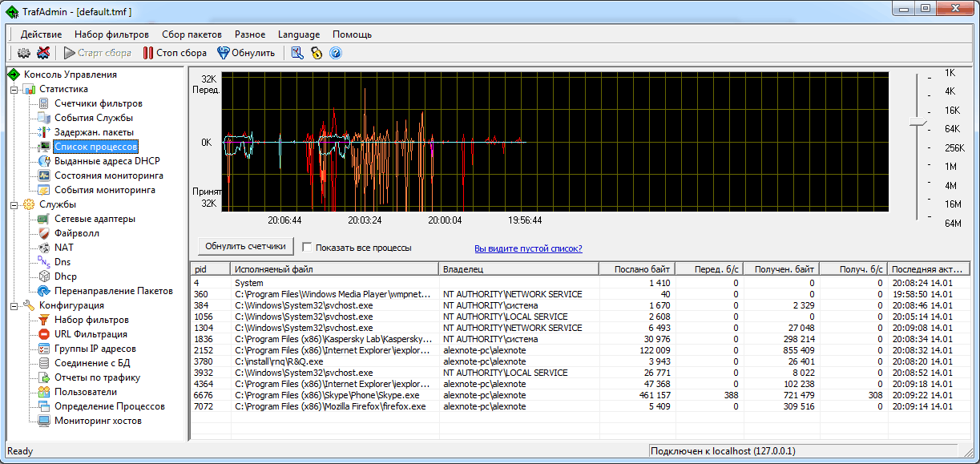Click the Задержан. пакеты icon
980x464 pixels.
click(44, 132)
